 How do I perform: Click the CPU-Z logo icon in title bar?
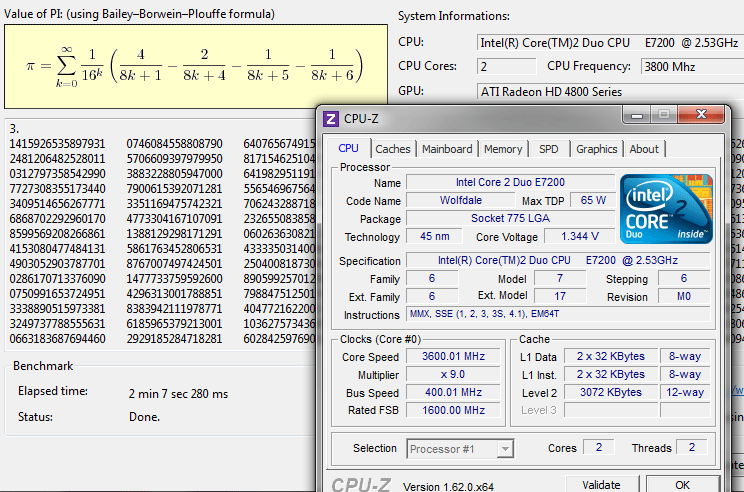331,119
